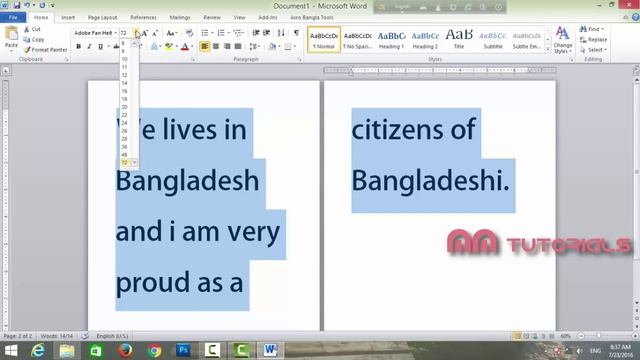
Task: Click the text highlight color button
Action: coord(169,47)
